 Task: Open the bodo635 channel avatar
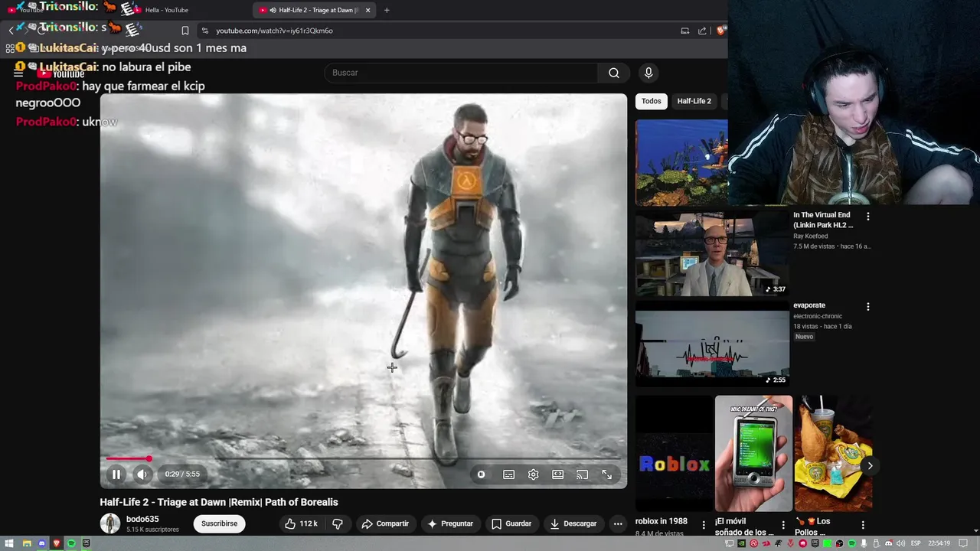click(x=110, y=523)
